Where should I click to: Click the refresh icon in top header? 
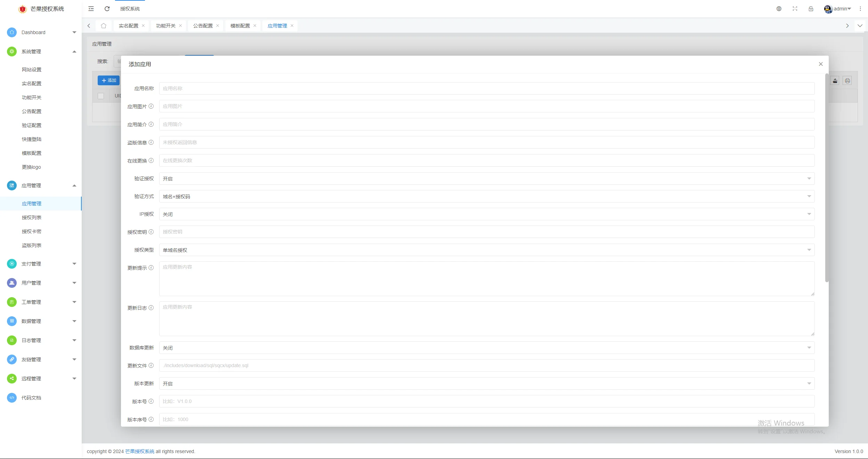coord(107,9)
